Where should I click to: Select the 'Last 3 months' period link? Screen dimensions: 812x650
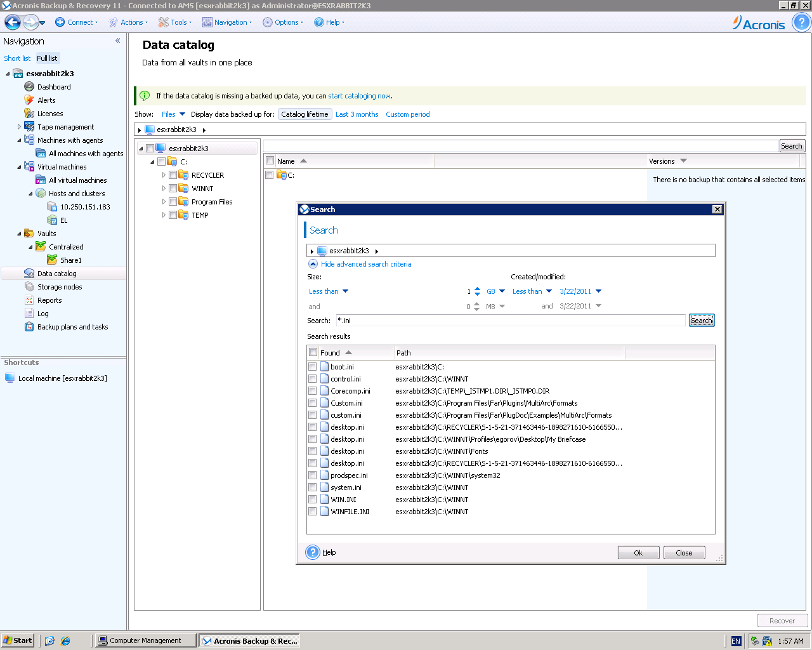pos(357,114)
